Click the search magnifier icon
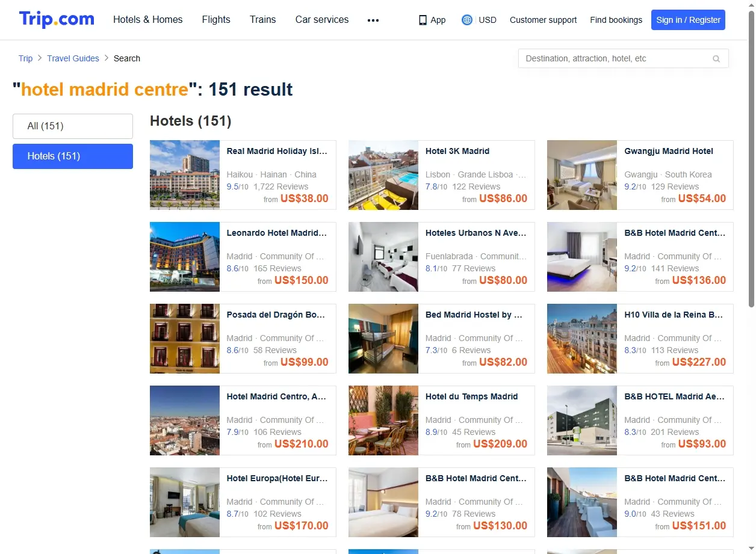The image size is (756, 554). 716,58
